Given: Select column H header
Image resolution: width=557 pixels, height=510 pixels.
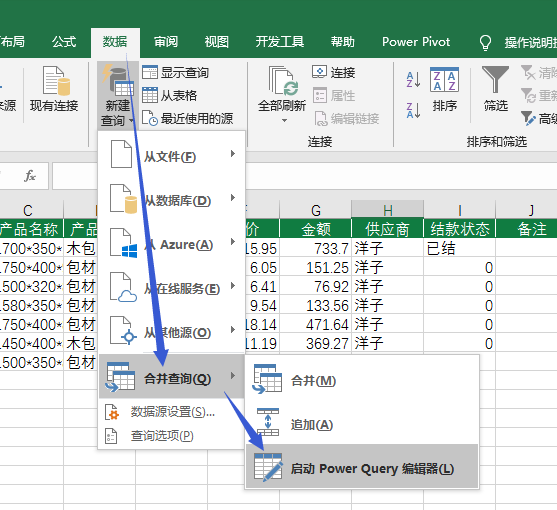Looking at the screenshot, I should coord(388,210).
